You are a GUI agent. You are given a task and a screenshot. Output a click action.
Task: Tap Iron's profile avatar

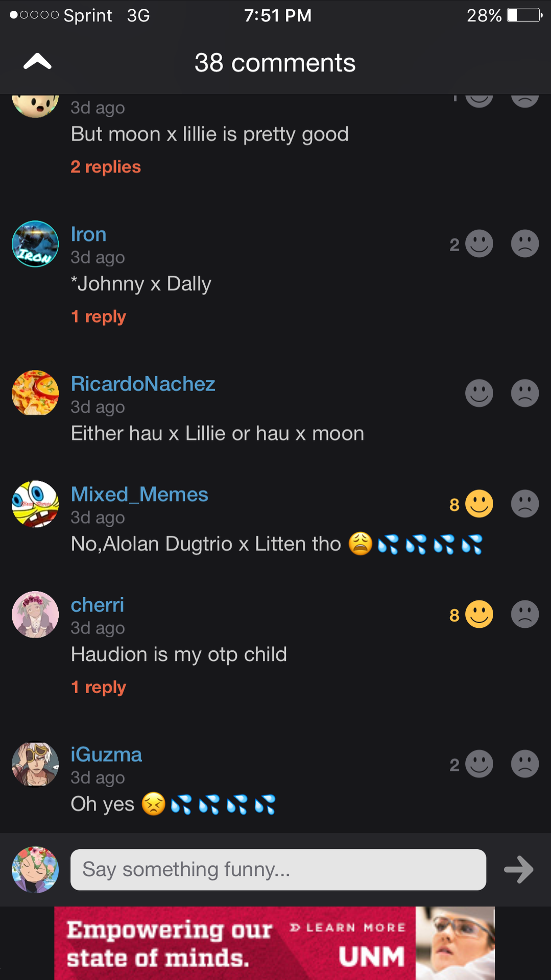[x=35, y=244]
